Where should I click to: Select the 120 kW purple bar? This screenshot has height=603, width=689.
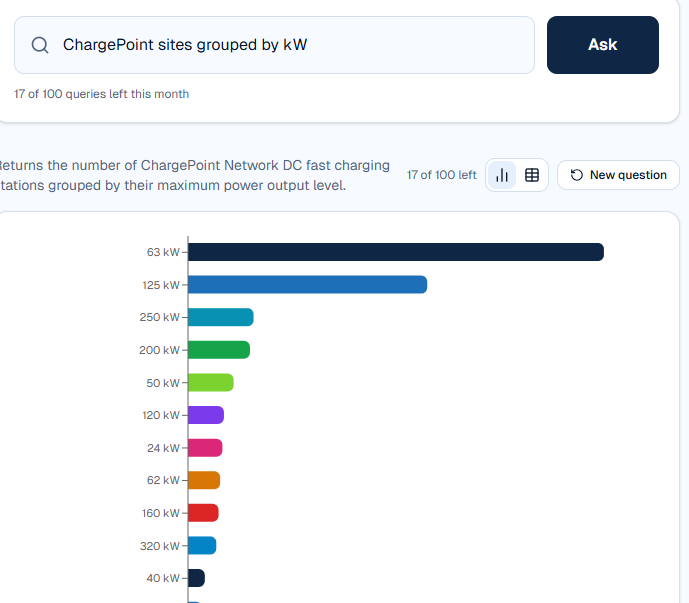coord(206,415)
